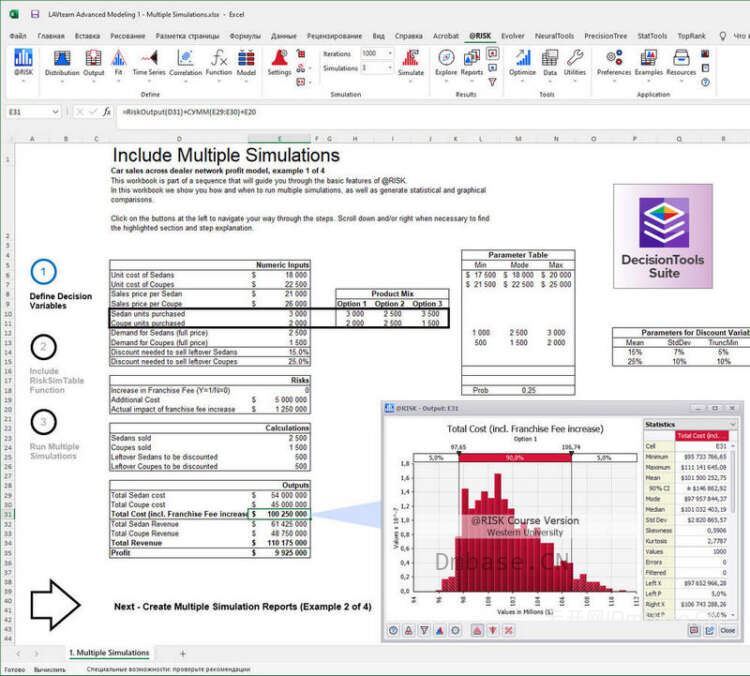The image size is (750, 676).
Task: Expand the Name Box dropdown arrow
Action: tap(55, 112)
